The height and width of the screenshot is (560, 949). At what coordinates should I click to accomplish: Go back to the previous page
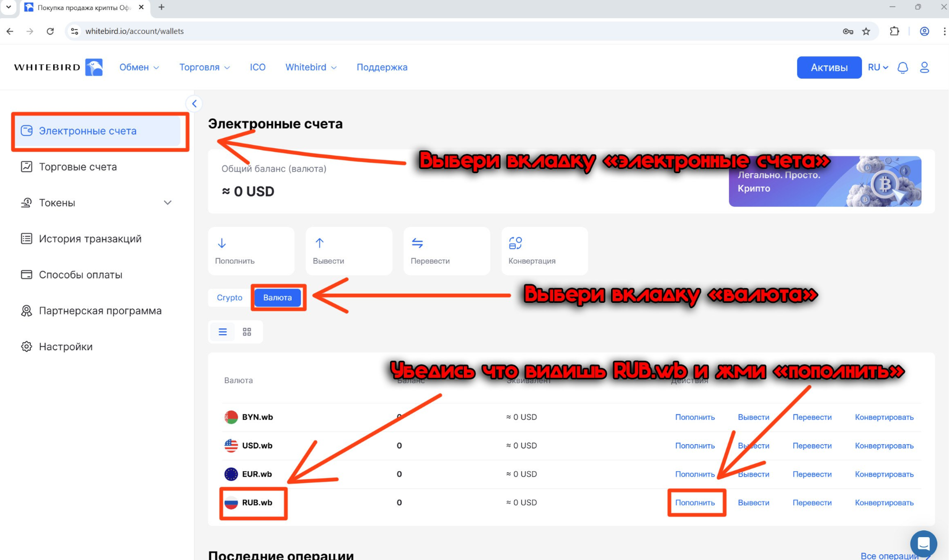(10, 31)
